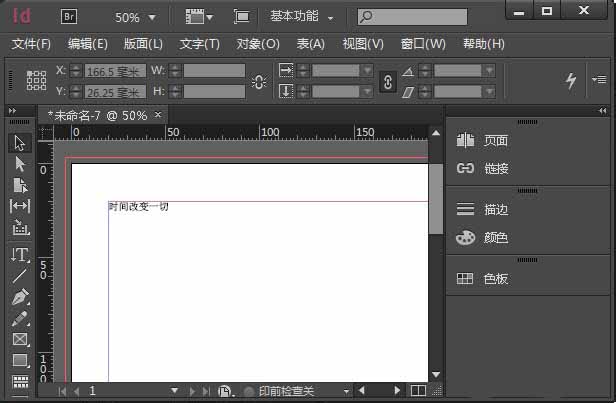Go to the next page button

click(x=192, y=391)
